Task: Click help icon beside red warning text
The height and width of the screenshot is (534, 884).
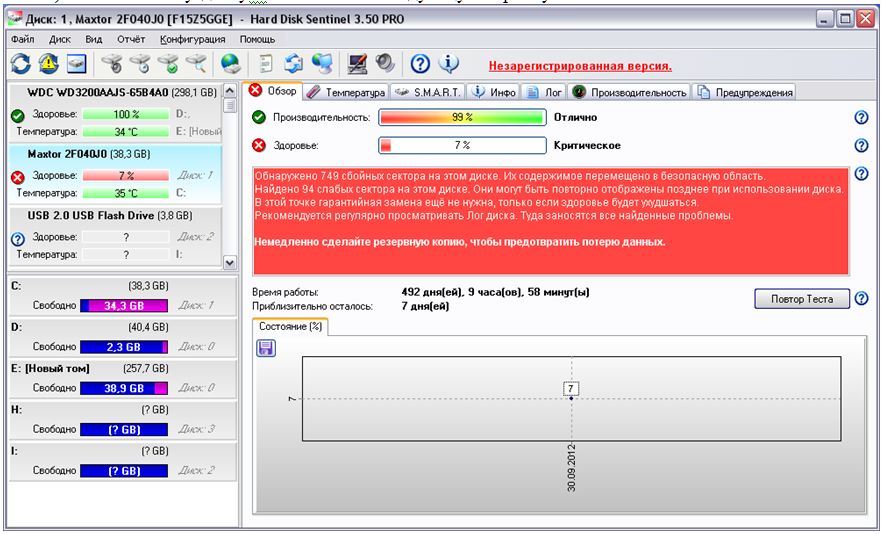Action: (x=861, y=174)
